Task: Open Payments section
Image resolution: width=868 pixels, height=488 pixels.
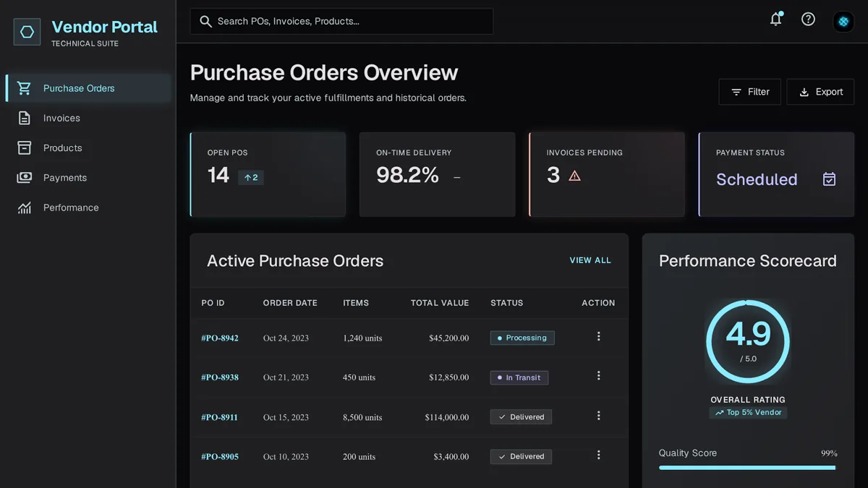Action: (88, 177)
